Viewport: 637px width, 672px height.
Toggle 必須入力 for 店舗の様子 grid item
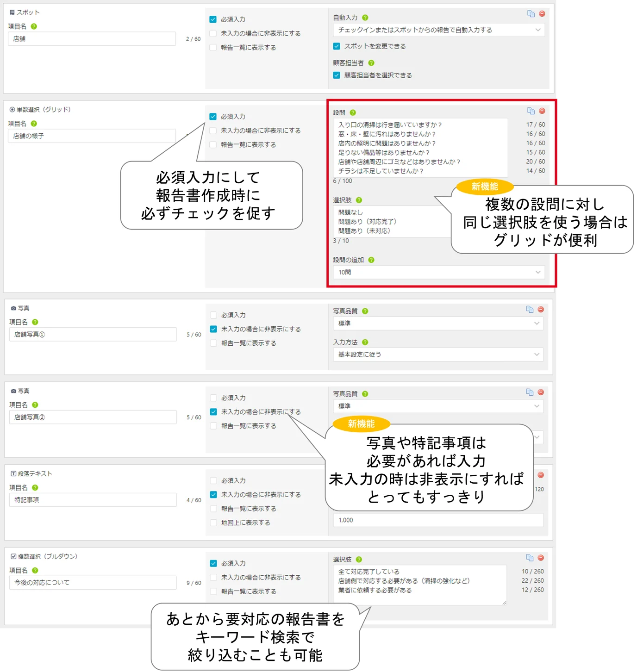tap(213, 117)
